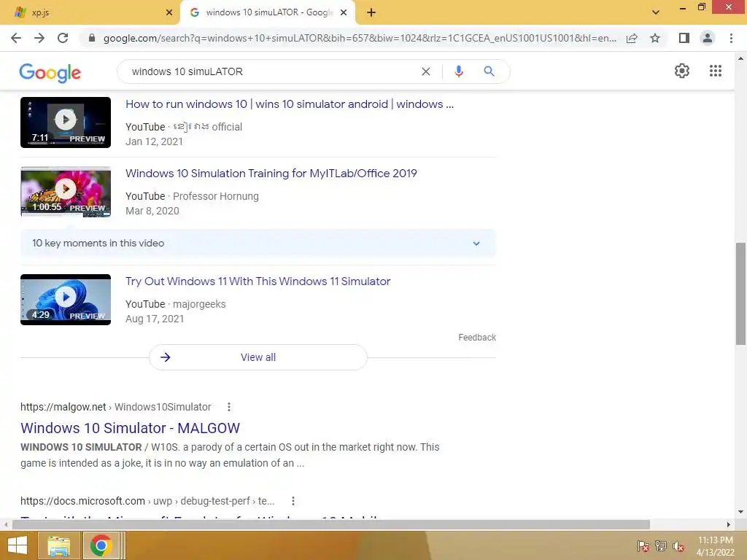
Task: Go to Google homepage via logo
Action: [x=50, y=72]
